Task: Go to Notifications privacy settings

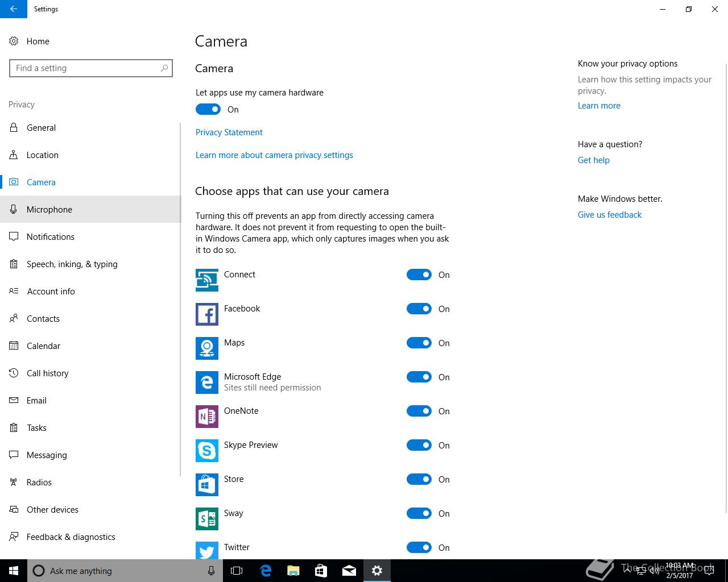Action: [90, 236]
